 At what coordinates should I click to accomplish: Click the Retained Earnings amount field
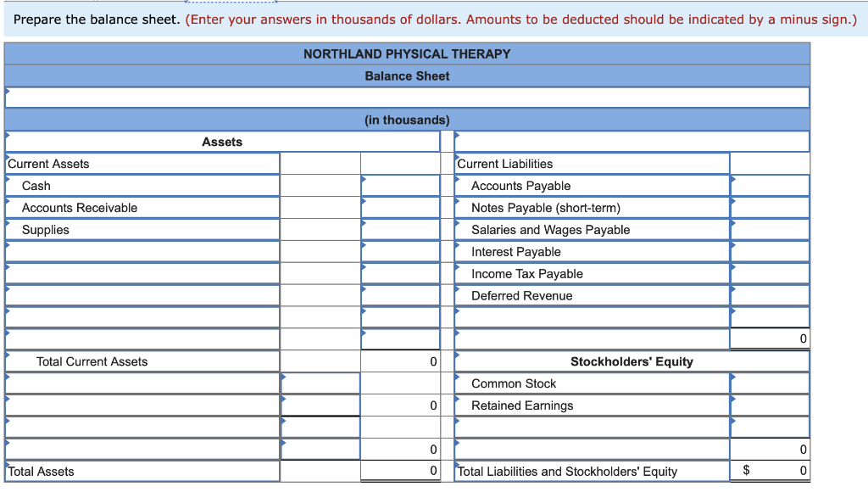point(770,405)
